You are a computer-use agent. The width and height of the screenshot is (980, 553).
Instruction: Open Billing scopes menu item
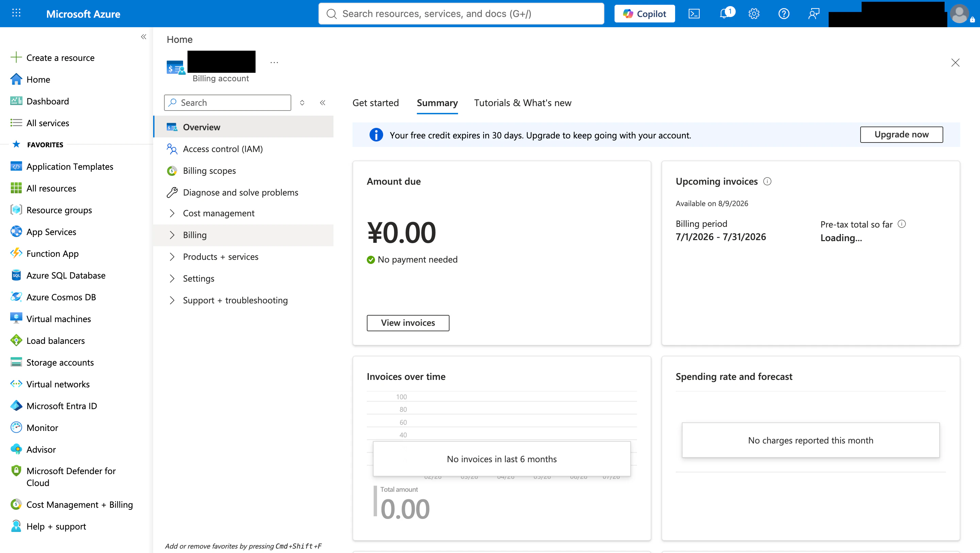pos(244,170)
